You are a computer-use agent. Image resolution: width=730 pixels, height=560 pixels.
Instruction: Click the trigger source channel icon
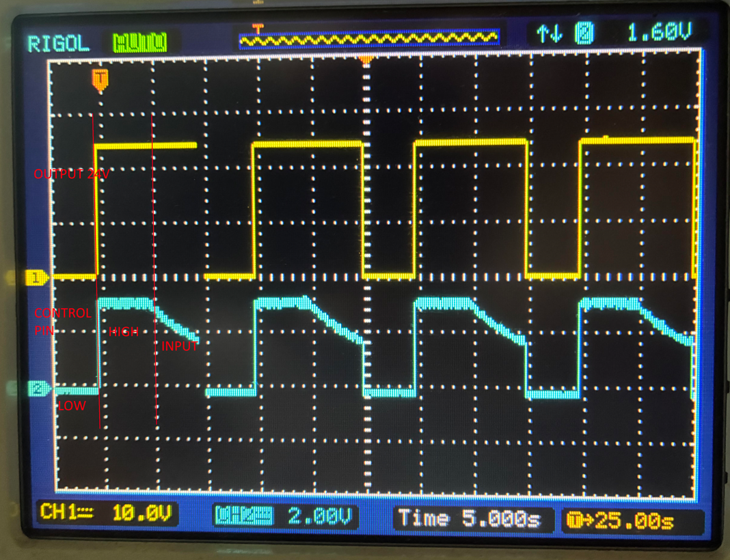pos(584,33)
